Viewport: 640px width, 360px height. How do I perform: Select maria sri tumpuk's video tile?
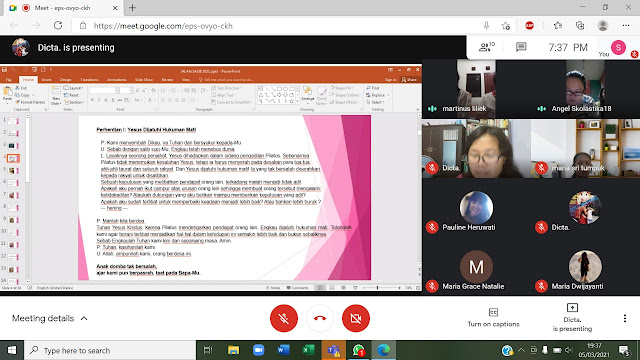(585, 148)
